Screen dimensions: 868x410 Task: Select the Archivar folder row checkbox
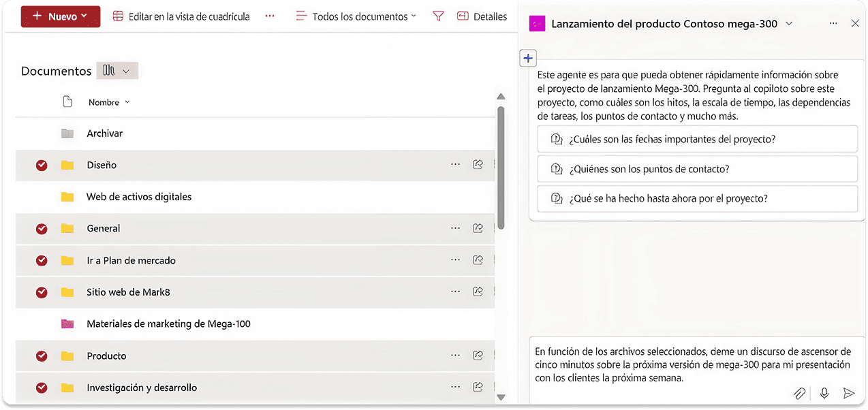click(x=41, y=133)
